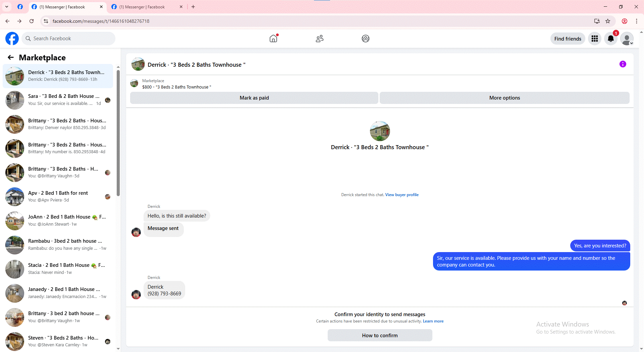This screenshot has width=644, height=352.
Task: Switch to the pinned Facebook tab
Action: [20, 7]
